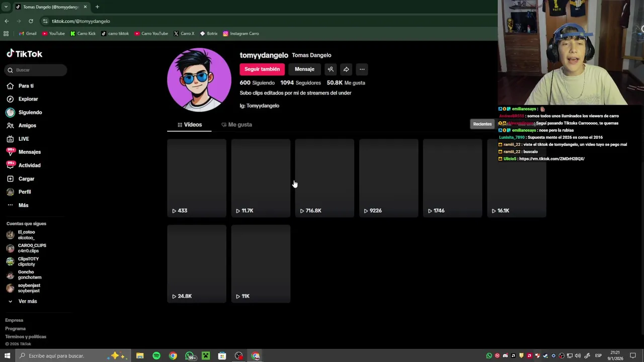The height and width of the screenshot is (362, 644).
Task: Open profile three-dots more menu
Action: pos(362,69)
